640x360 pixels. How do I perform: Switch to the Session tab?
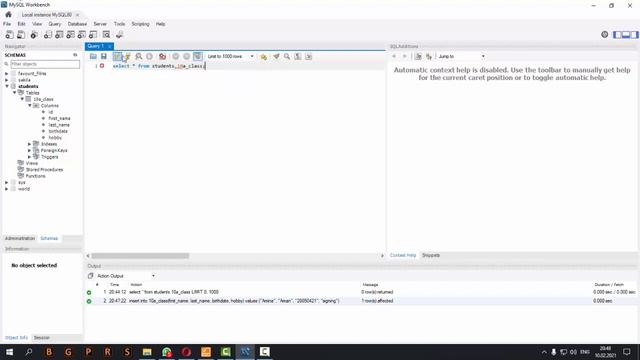(x=41, y=338)
